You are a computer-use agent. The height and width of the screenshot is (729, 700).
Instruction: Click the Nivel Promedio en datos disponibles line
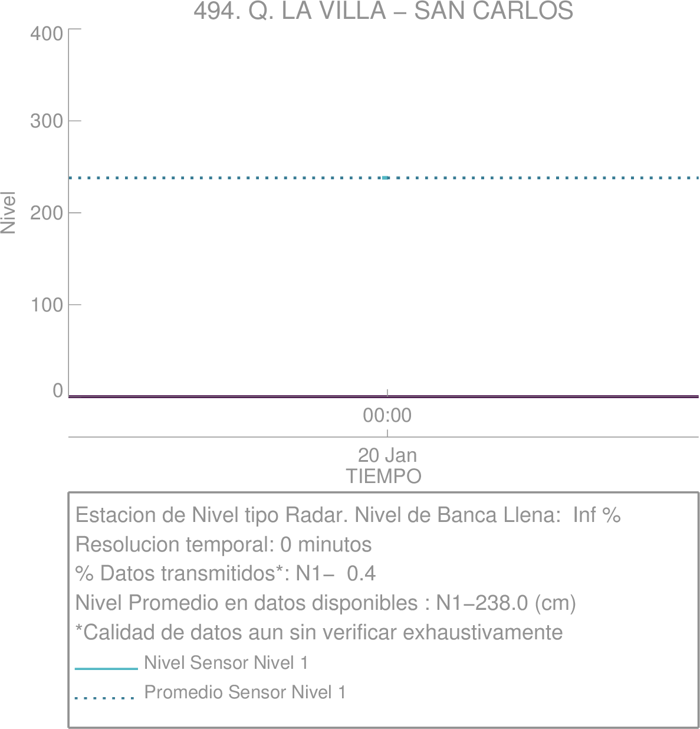[x=326, y=603]
